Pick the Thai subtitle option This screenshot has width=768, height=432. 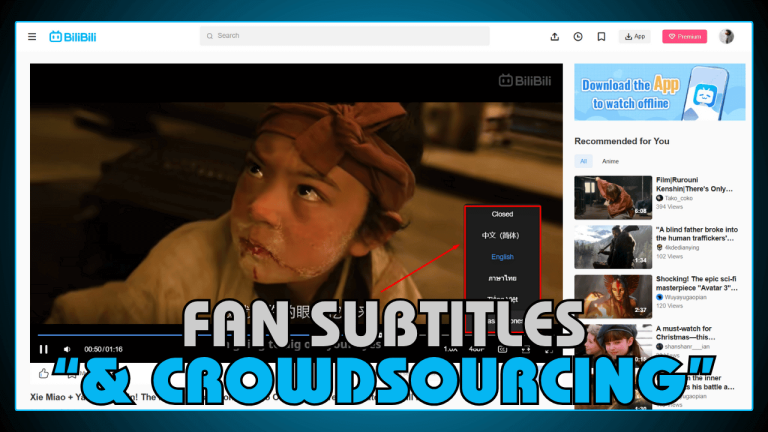coord(502,278)
